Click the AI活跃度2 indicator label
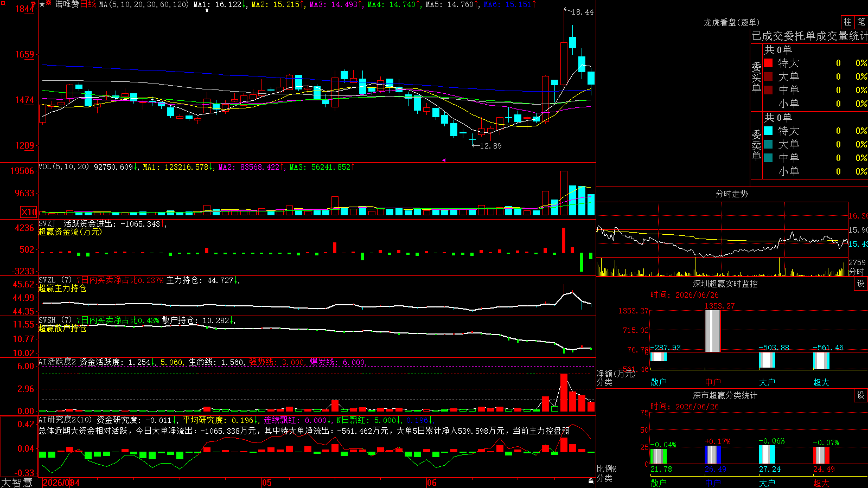 click(57, 362)
